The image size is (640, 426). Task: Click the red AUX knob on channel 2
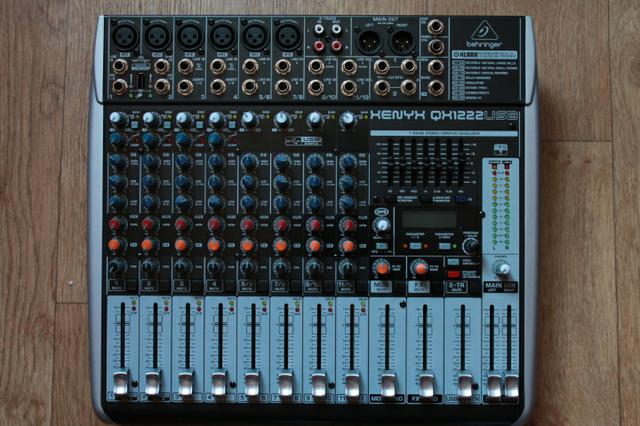(x=150, y=224)
